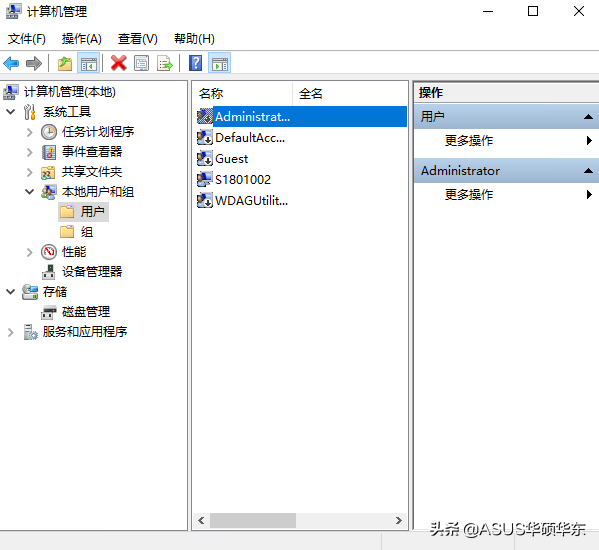This screenshot has width=599, height=550.
Task: Select the 组 folder in tree
Action: coord(76,232)
